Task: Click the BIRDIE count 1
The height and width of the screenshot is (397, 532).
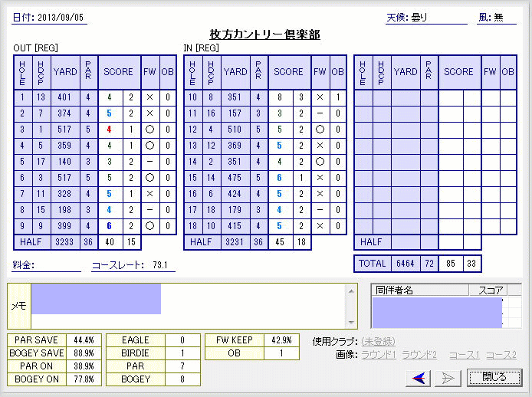Action: [x=182, y=353]
